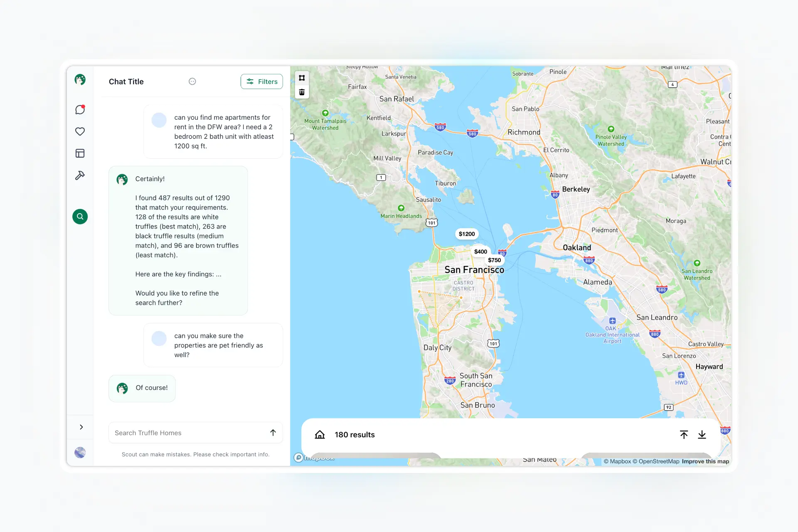Screen dimensions: 798x532
Task: Click the home icon beside 180 results
Action: pyautogui.click(x=320, y=434)
